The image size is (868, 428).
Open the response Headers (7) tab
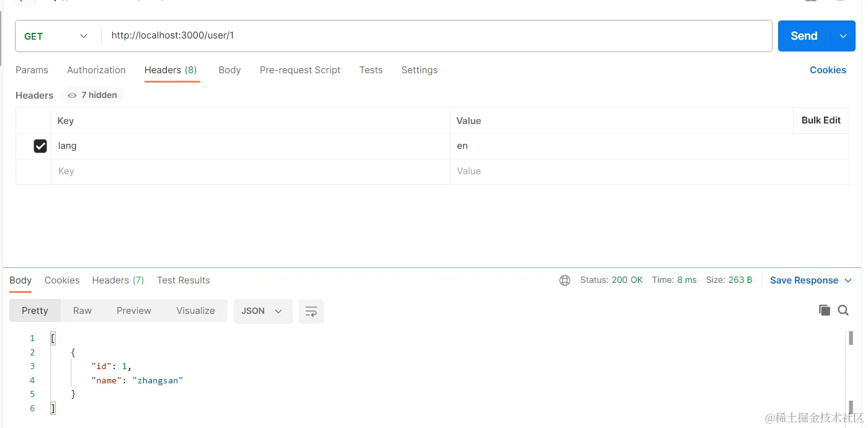(118, 280)
